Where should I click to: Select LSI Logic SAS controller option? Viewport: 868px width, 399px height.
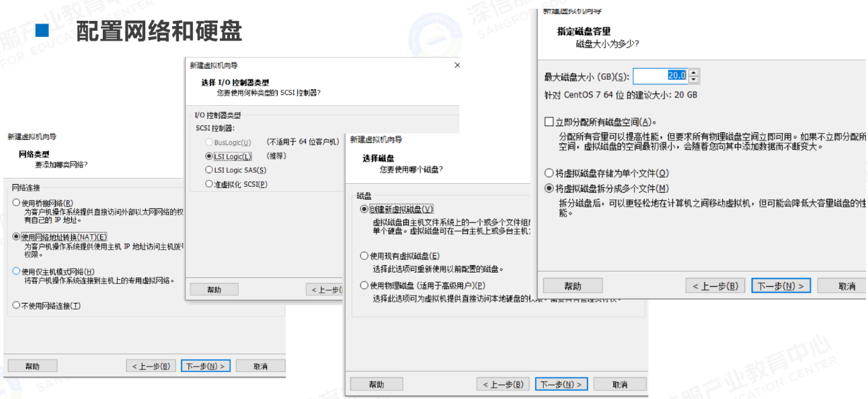click(x=209, y=171)
